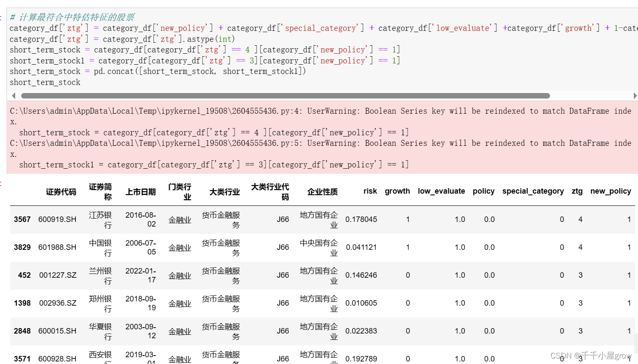Click the last code line short_term_stock

[x=45, y=82]
